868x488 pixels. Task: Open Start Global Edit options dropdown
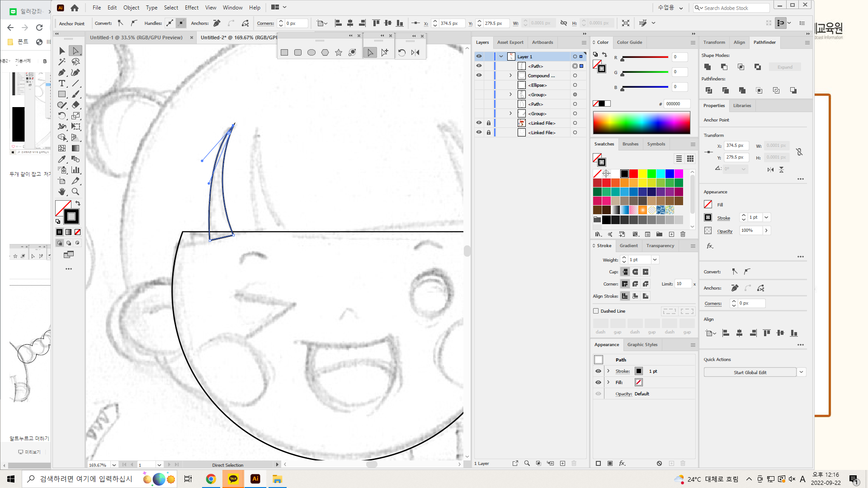[x=801, y=372]
